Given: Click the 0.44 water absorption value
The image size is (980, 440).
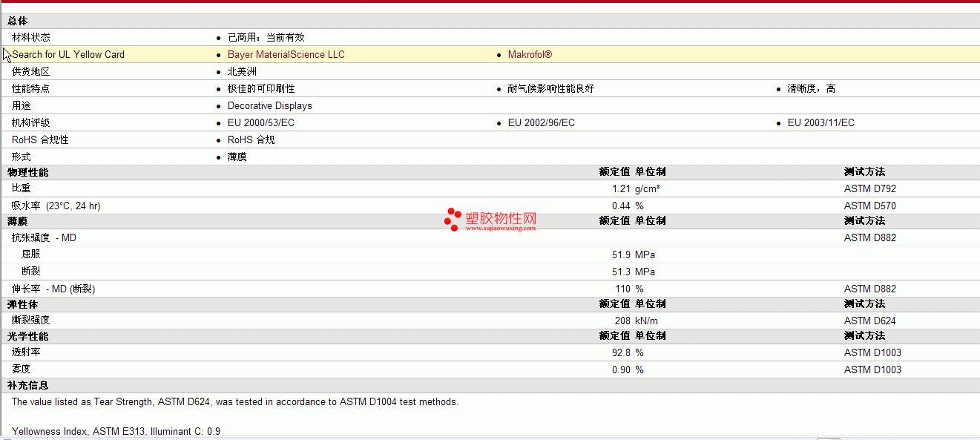Looking at the screenshot, I should 621,206.
